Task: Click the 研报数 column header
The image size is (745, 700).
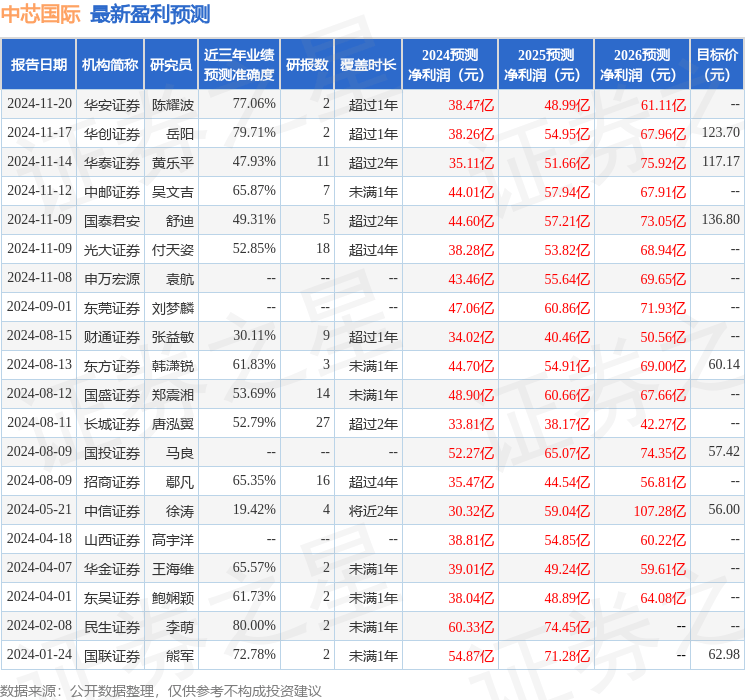Action: coord(307,65)
